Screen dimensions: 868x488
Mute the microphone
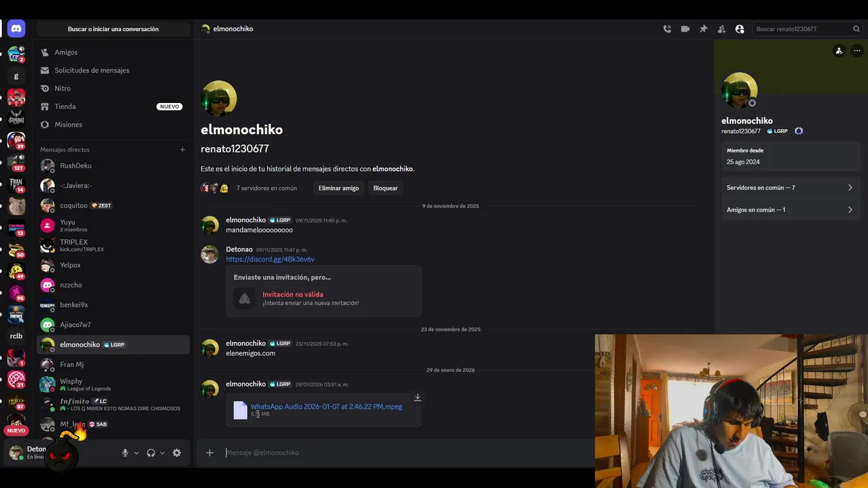coord(125,453)
